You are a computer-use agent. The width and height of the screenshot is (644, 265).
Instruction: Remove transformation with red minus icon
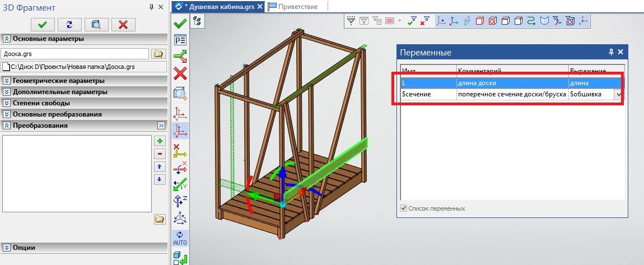click(x=160, y=154)
